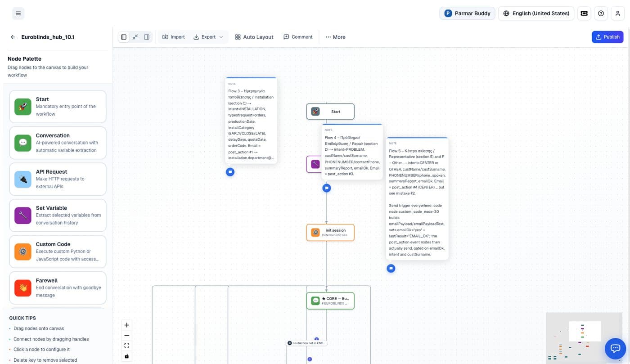Zoom out on the canvas
This screenshot has height=364, width=630.
coord(126,335)
